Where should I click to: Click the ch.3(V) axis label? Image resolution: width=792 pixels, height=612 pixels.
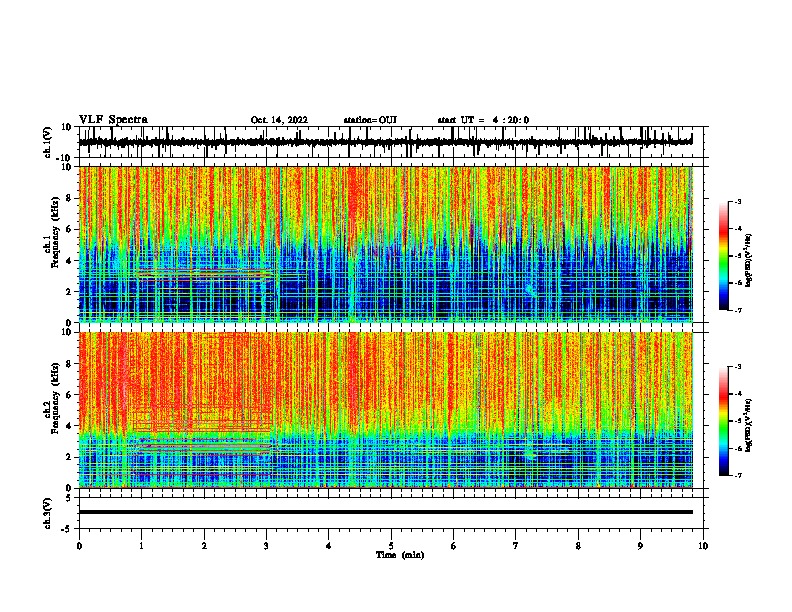(48, 513)
